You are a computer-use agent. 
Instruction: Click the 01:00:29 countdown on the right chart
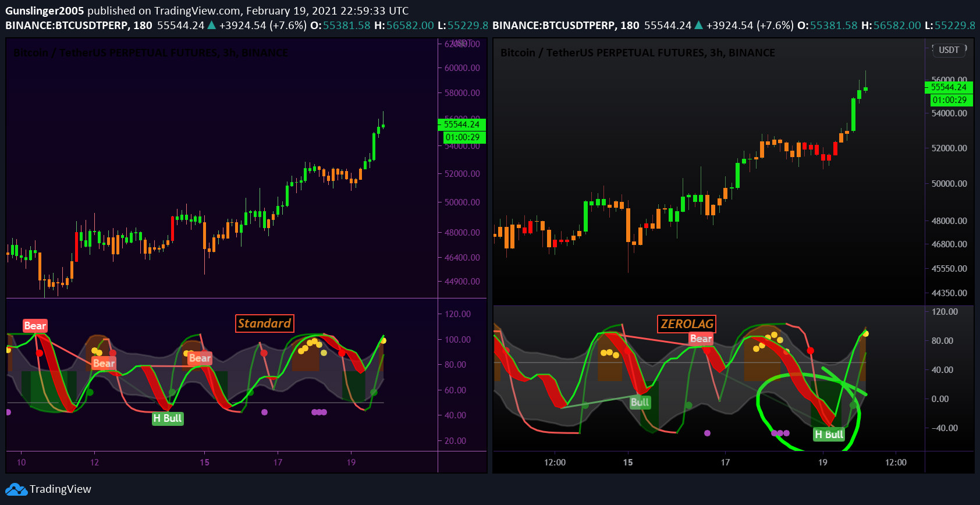pos(951,100)
